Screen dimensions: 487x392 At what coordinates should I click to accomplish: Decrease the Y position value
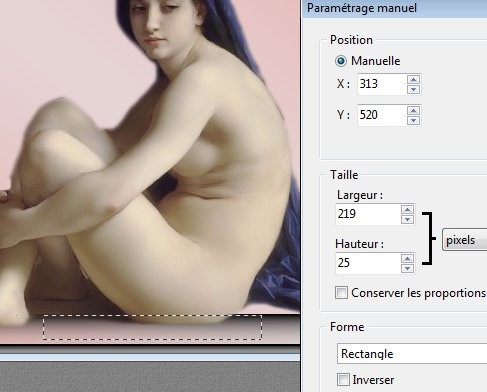413,120
